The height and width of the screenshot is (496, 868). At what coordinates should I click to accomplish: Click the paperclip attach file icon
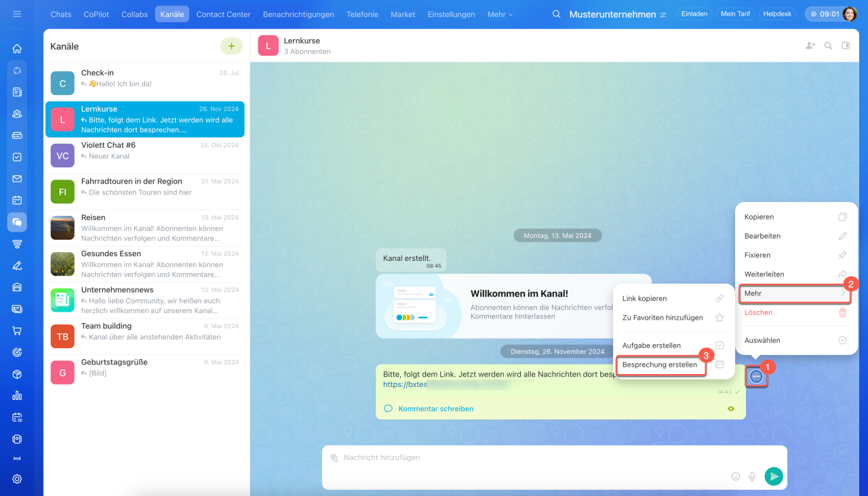coord(334,458)
